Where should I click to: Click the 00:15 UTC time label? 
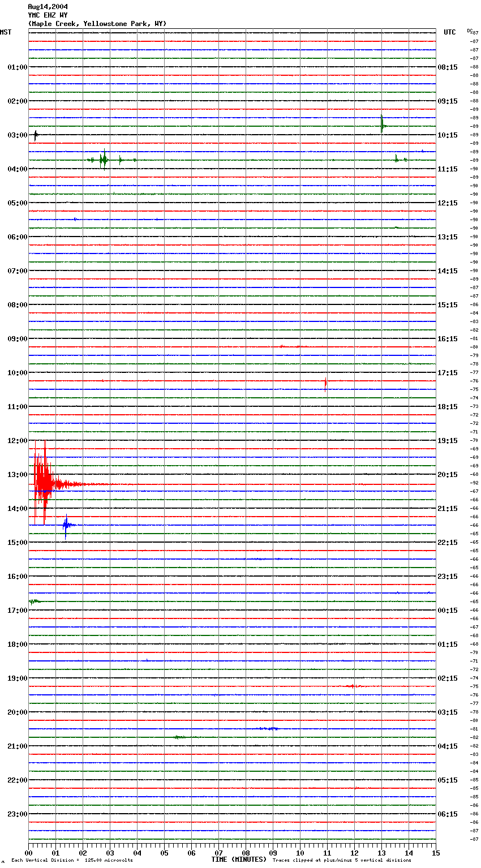[448, 611]
